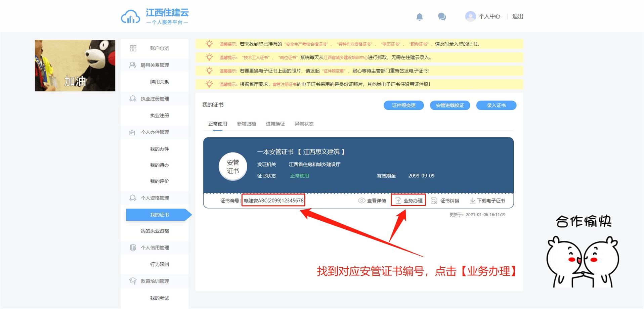Open 我的执业资格 in sidebar
The width and height of the screenshot is (644, 309).
(155, 231)
